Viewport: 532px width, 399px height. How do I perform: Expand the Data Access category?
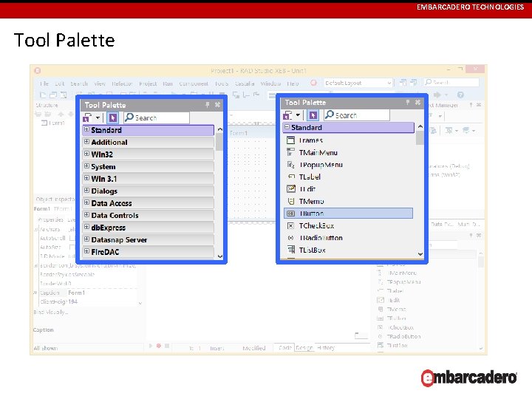pos(86,203)
